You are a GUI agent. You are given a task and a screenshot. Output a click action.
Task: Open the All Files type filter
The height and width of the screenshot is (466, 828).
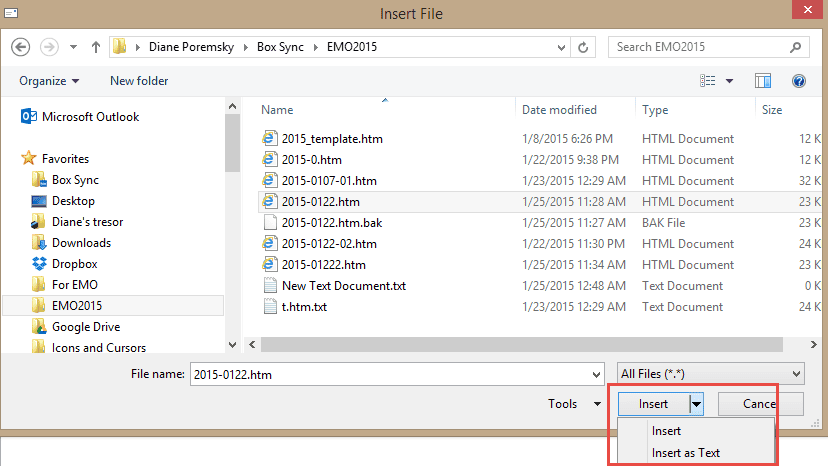710,374
